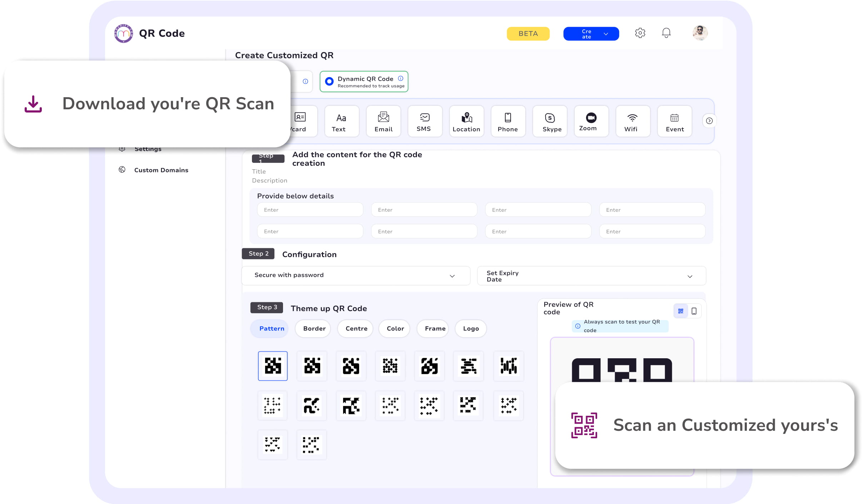The width and height of the screenshot is (863, 504).
Task: Show more QR types with right arrow
Action: click(x=709, y=121)
